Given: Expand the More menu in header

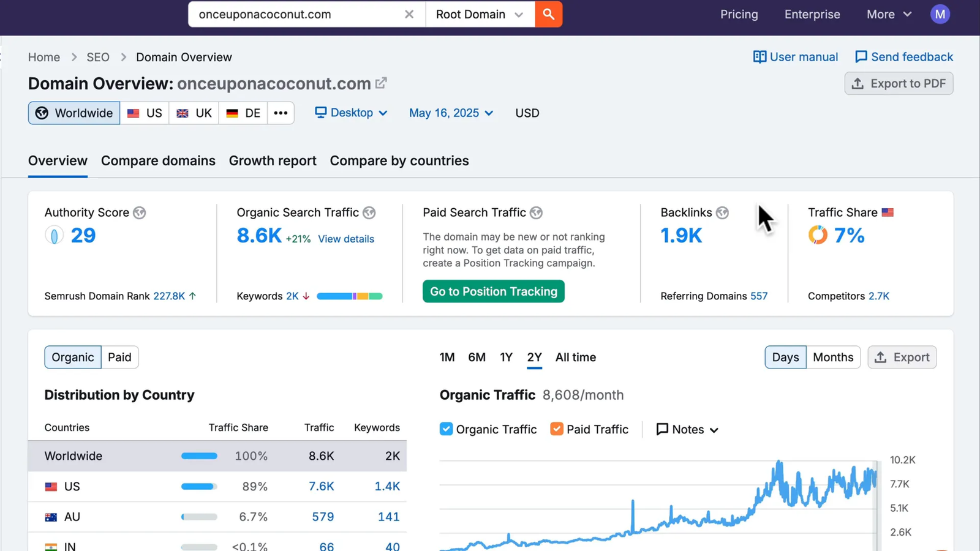Looking at the screenshot, I should click(889, 14).
